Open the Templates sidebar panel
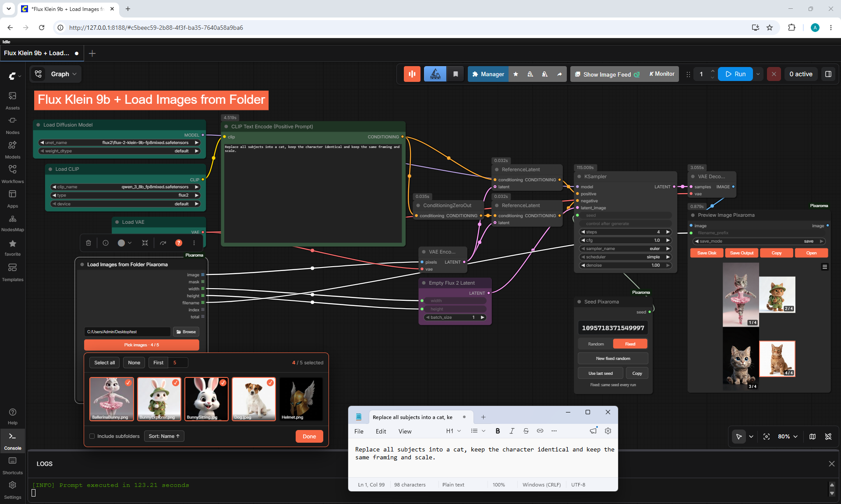 13,272
